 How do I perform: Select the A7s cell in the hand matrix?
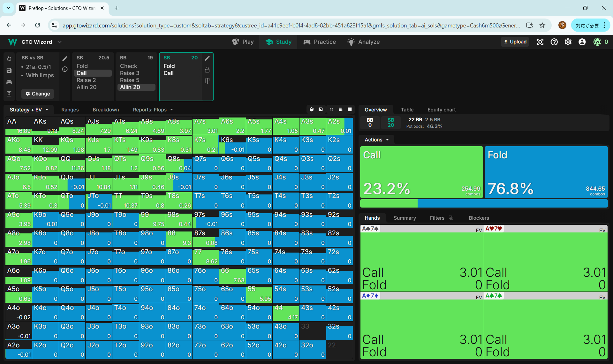pos(206,126)
